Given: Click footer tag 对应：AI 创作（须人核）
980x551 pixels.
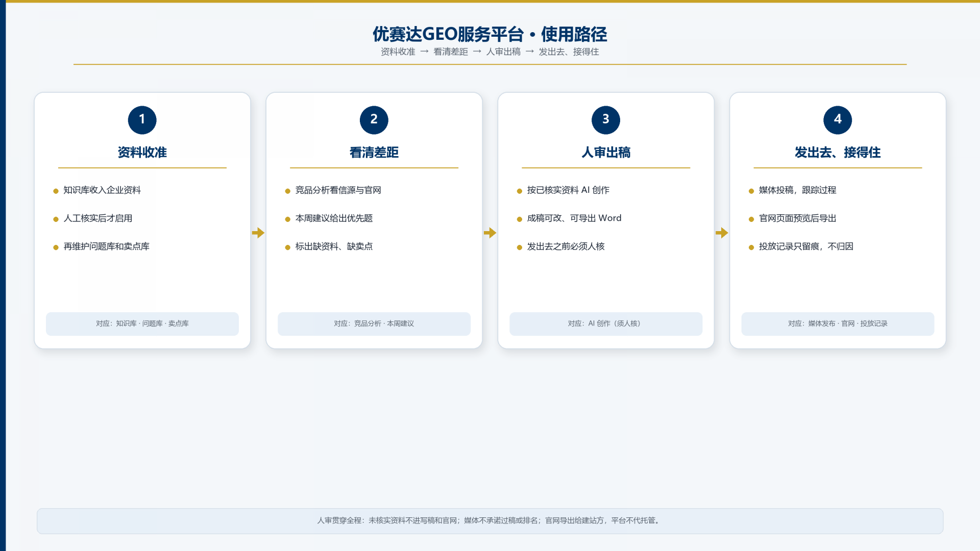Looking at the screenshot, I should pyautogui.click(x=606, y=324).
